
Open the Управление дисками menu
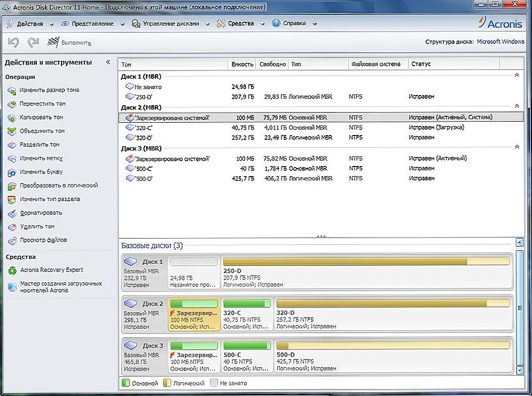point(171,23)
